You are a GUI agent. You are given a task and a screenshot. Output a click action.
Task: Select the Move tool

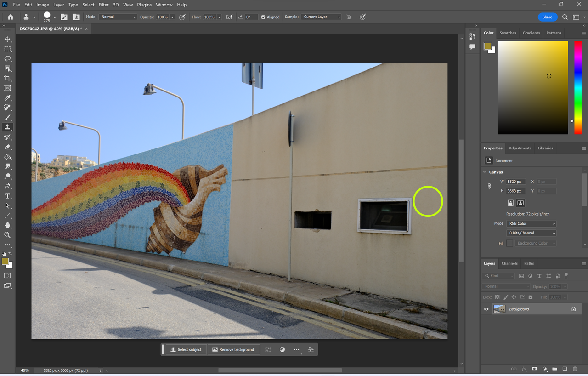point(7,39)
